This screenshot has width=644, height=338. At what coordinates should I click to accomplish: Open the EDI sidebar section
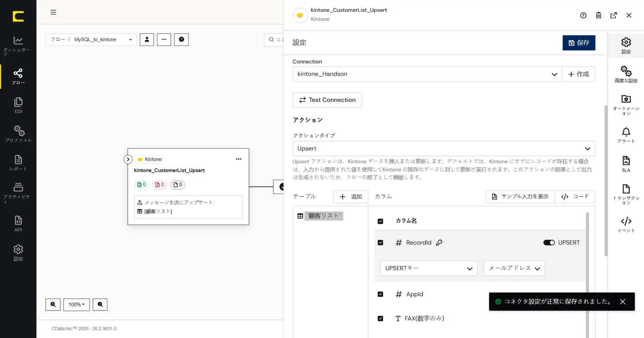tap(18, 105)
